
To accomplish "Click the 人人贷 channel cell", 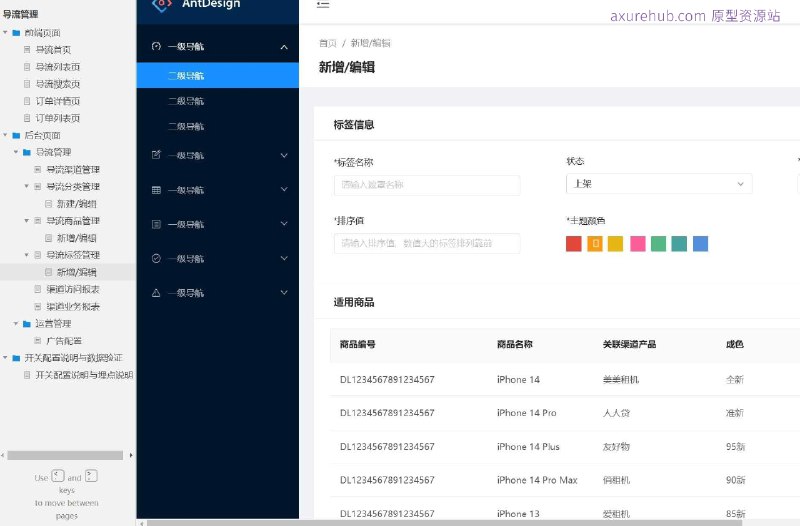I will (x=616, y=413).
